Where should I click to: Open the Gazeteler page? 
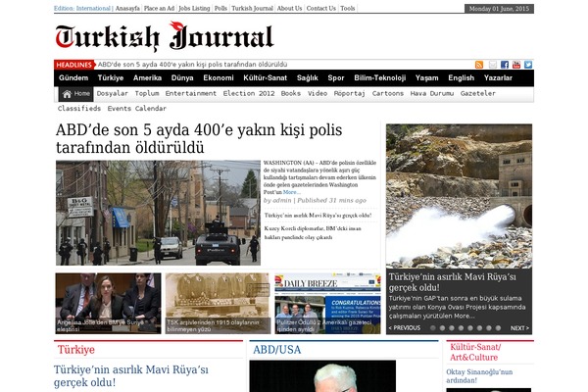[478, 93]
